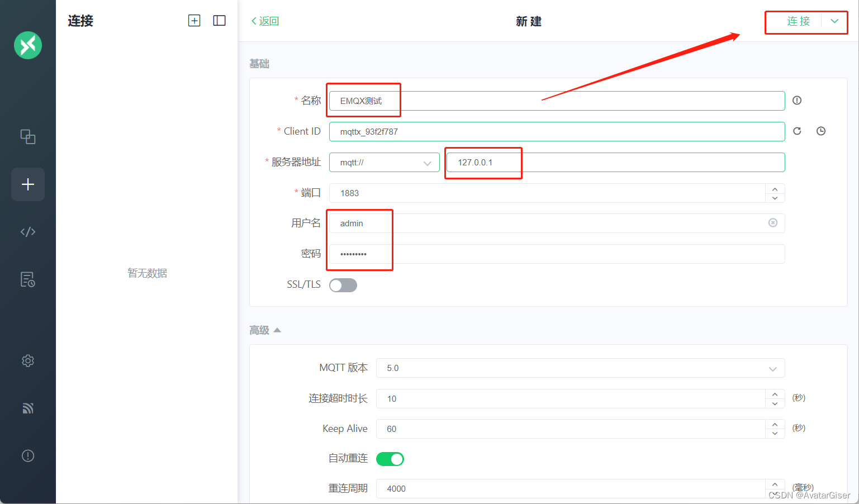Focus the 用户名 username field
Viewport: 859px width, 504px height.
click(x=557, y=224)
